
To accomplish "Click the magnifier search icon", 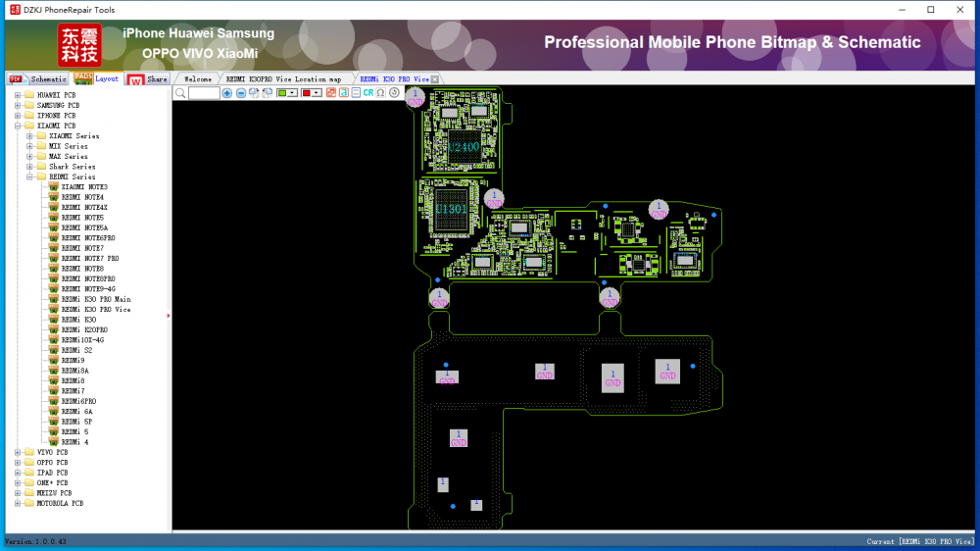I will [180, 93].
